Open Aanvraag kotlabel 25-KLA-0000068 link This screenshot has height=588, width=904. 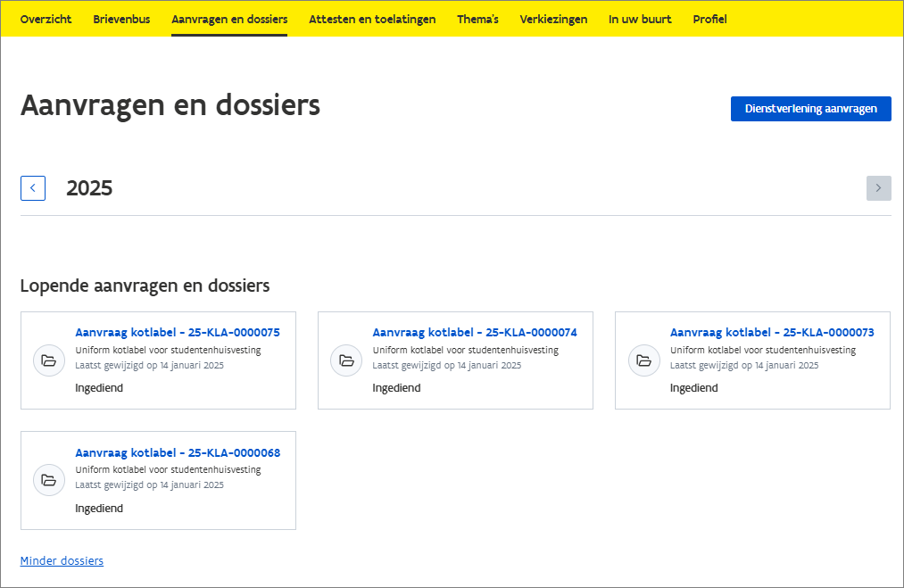[x=178, y=452]
